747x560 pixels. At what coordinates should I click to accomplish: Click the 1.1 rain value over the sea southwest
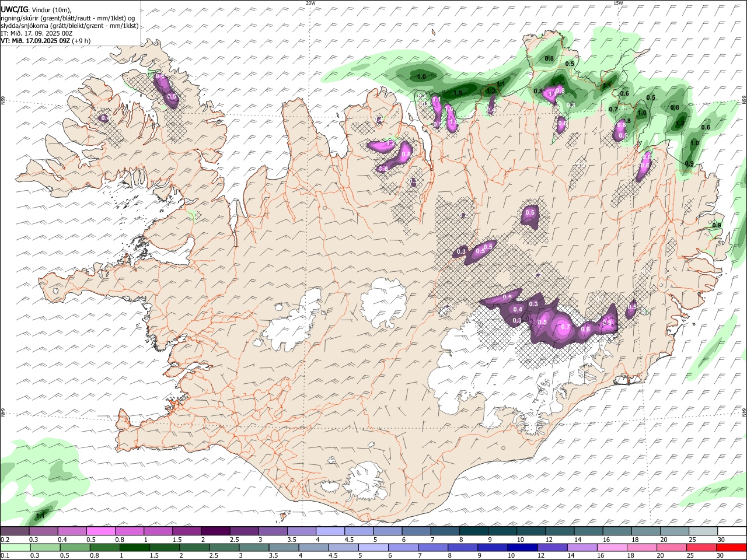point(40,516)
